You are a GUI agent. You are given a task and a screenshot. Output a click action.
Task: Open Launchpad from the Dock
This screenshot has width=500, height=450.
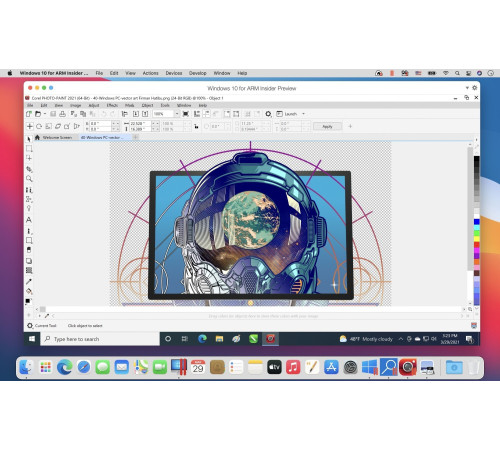click(x=45, y=367)
